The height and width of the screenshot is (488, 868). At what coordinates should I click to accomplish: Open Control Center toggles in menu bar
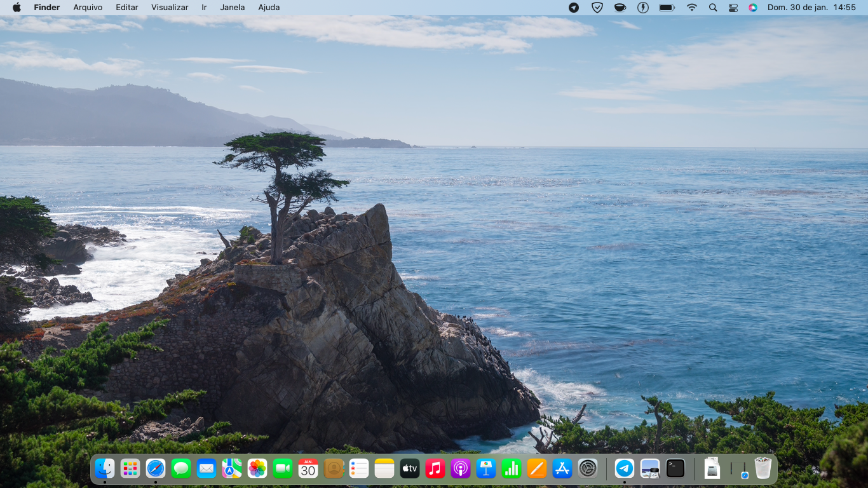tap(733, 8)
